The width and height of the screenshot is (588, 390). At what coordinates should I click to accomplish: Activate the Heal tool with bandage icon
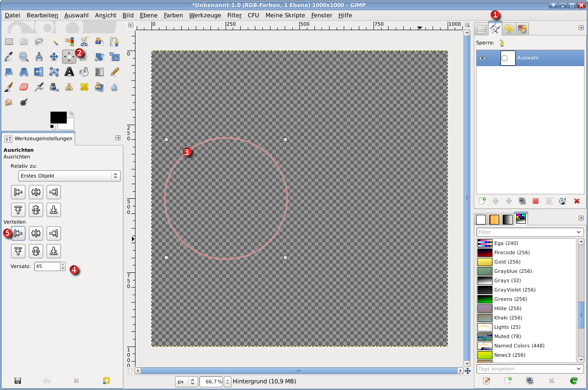[84, 87]
